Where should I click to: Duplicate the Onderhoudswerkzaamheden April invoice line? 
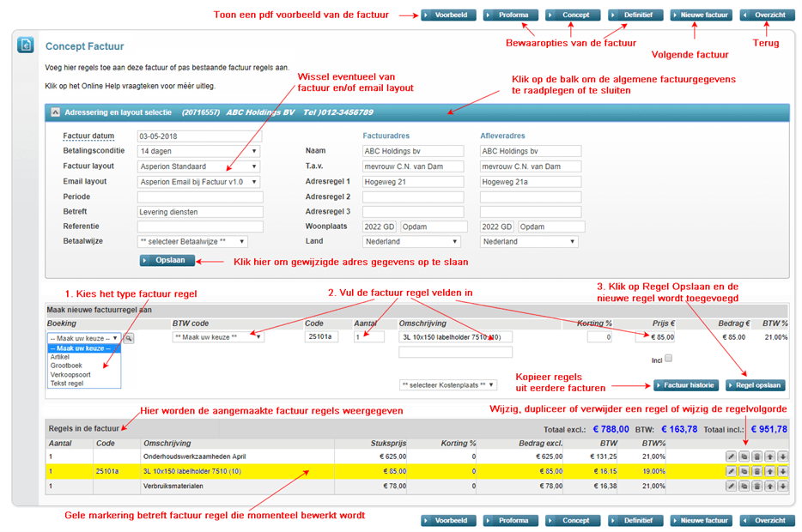[x=744, y=456]
